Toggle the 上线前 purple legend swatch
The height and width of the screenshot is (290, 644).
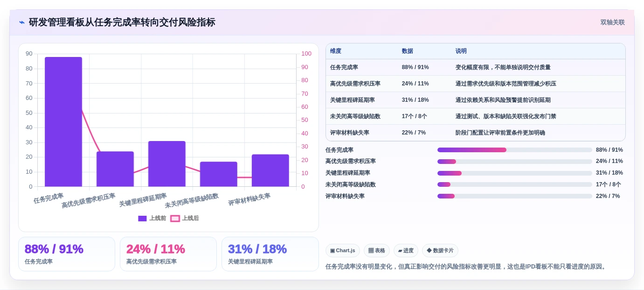tap(142, 219)
